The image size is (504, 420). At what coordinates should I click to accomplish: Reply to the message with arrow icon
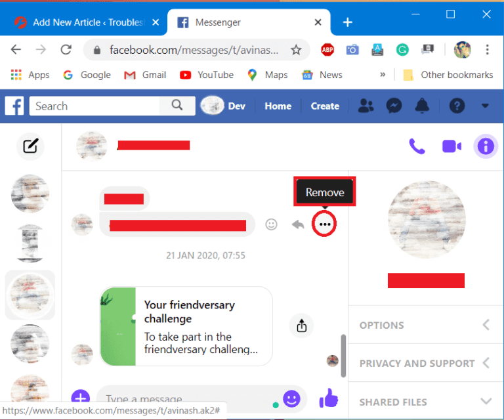pos(298,224)
